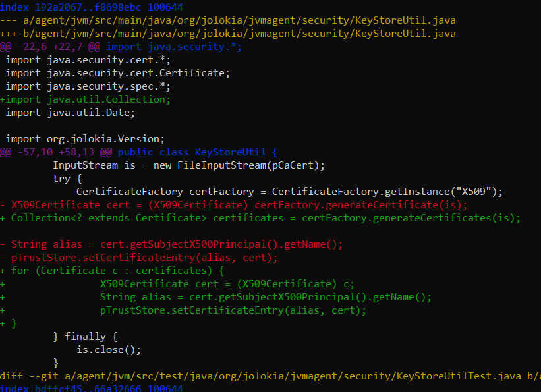Click the '--- a/agent/jvm' KeyStoreUtil.java path line
Viewport: 541px width, 392px height.
coord(228,20)
